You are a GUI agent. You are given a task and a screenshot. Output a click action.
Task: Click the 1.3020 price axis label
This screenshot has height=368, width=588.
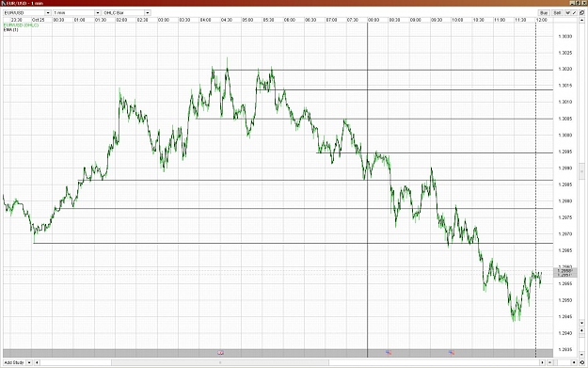(565, 69)
